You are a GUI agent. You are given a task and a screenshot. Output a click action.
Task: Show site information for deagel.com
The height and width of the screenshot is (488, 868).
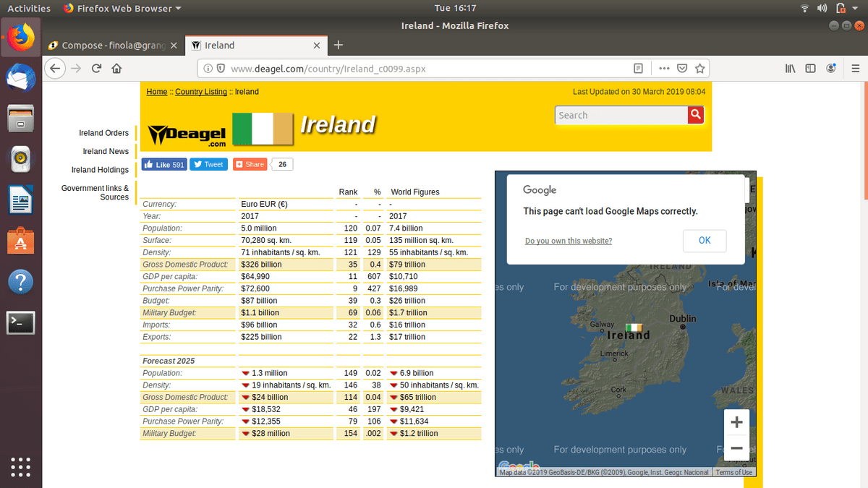(x=208, y=69)
